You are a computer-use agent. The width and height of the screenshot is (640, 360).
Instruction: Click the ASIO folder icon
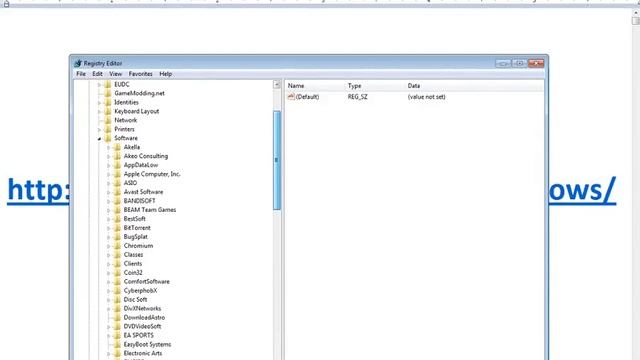click(117, 183)
